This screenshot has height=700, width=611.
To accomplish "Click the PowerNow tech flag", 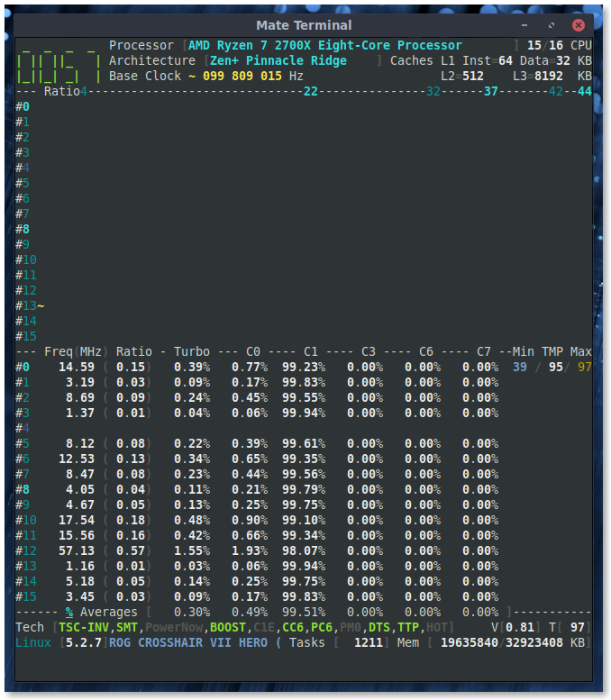I will (x=174, y=627).
